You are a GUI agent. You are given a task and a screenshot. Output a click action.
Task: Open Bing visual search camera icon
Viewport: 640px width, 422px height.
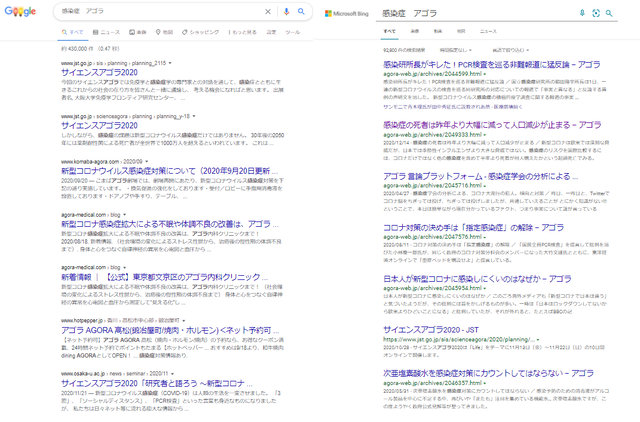pos(596,13)
